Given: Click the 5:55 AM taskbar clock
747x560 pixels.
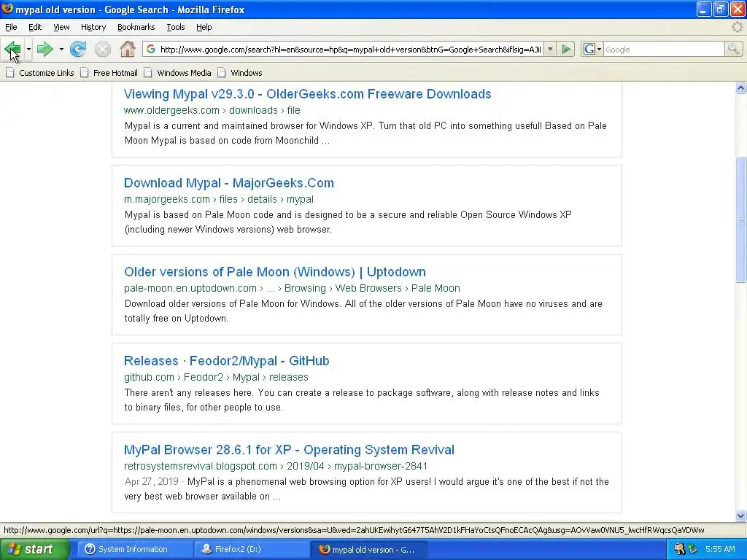Looking at the screenshot, I should point(720,549).
